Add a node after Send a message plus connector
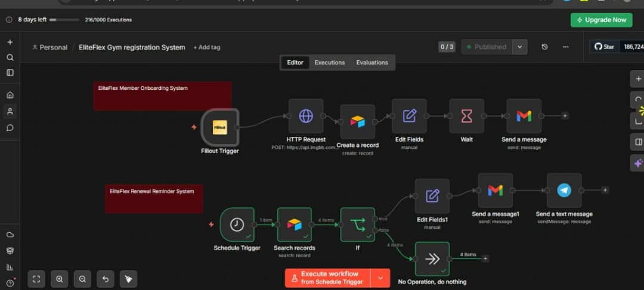 pyautogui.click(x=565, y=116)
